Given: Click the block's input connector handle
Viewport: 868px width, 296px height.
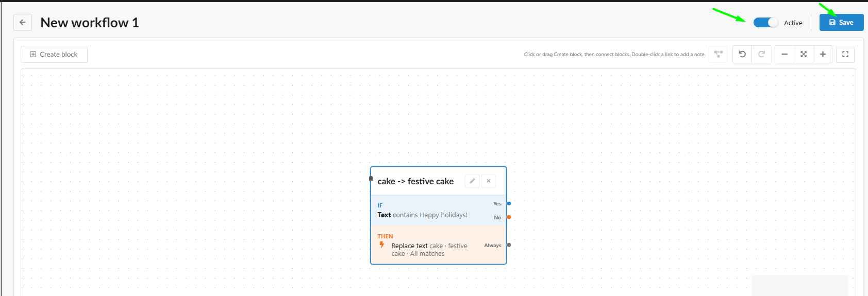Looking at the screenshot, I should (371, 179).
